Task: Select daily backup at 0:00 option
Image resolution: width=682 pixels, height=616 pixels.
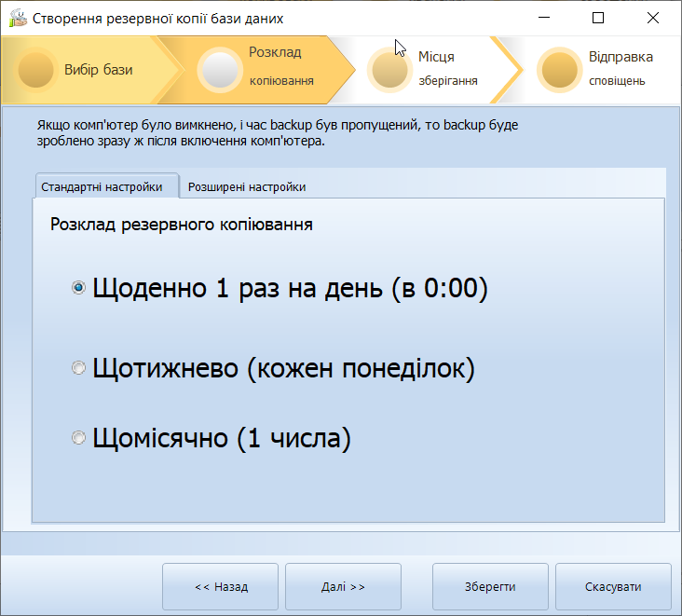Action: click(x=280, y=288)
